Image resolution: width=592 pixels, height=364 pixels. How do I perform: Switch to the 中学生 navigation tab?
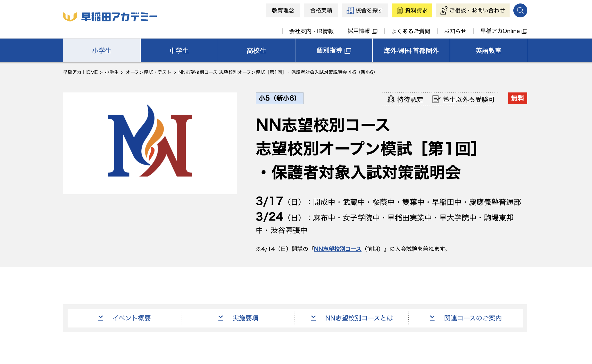point(179,50)
